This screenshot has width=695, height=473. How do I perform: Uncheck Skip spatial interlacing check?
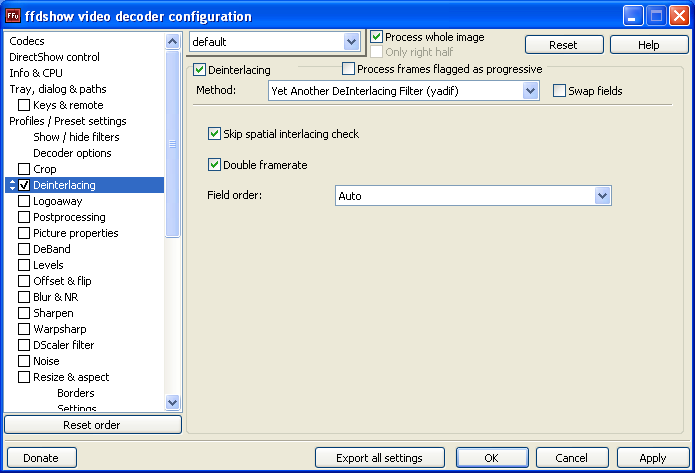click(x=215, y=133)
